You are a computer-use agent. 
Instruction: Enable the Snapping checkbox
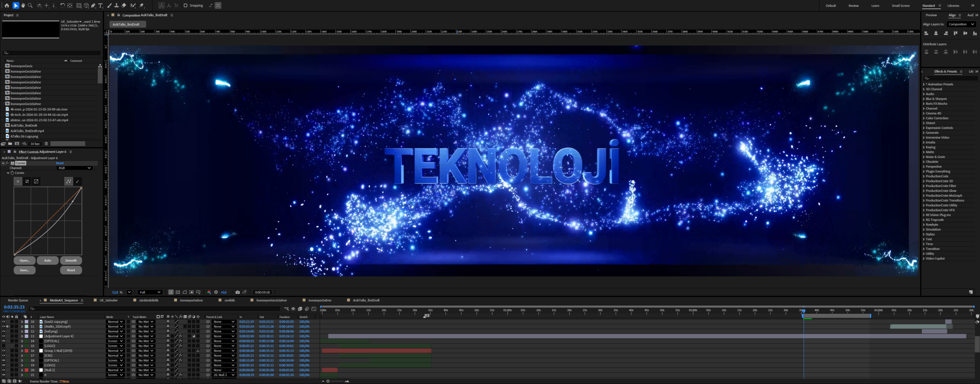185,5
